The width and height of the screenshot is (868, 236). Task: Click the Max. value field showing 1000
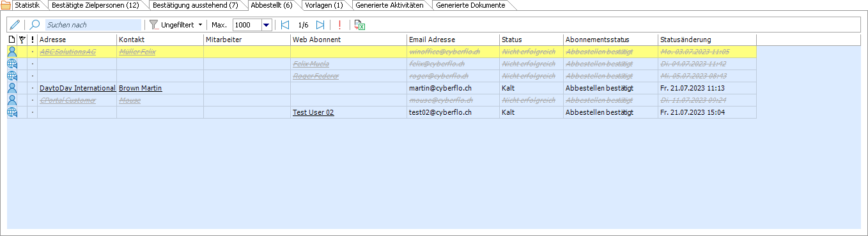tap(247, 25)
